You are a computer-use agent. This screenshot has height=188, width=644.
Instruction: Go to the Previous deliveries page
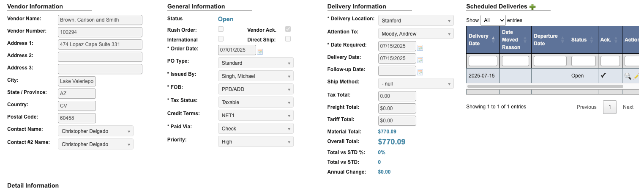click(587, 107)
